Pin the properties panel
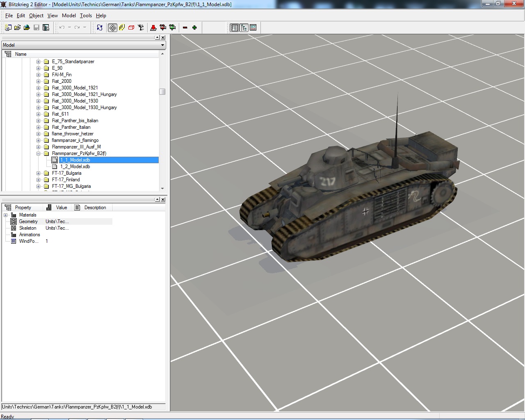Screen dimensions: 525x420 [157, 199]
